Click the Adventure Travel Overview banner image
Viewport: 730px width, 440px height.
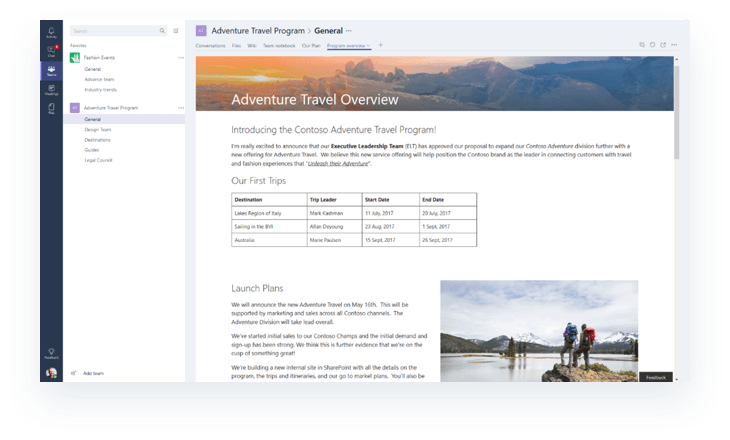(x=434, y=83)
